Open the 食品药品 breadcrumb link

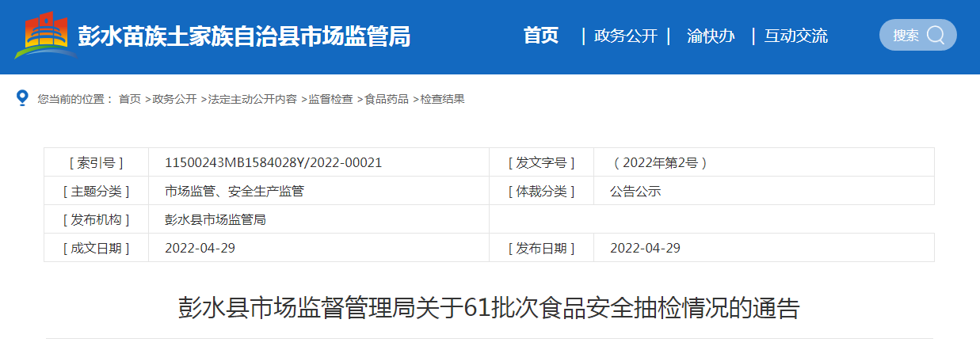pos(387,99)
